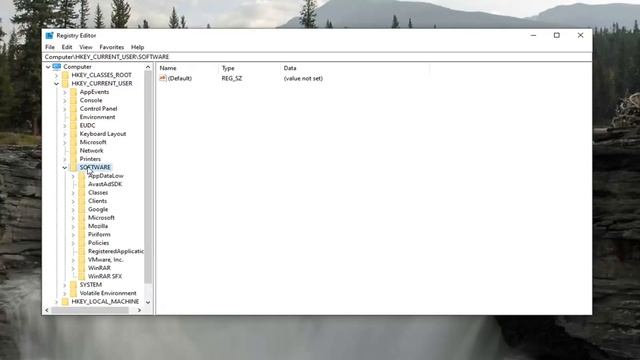Select the Microsoft key under SOFTWARE
This screenshot has height=360, width=640.
(x=101, y=218)
